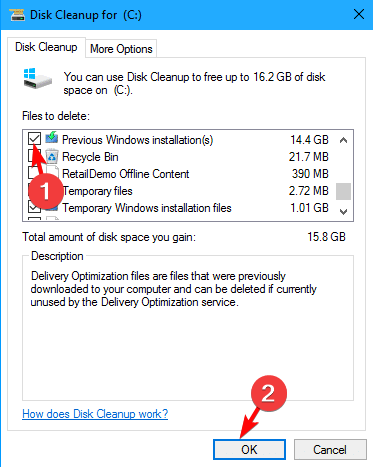Uncheck Temporary Windows installation files checkbox
The image size is (373, 467).
click(x=34, y=207)
